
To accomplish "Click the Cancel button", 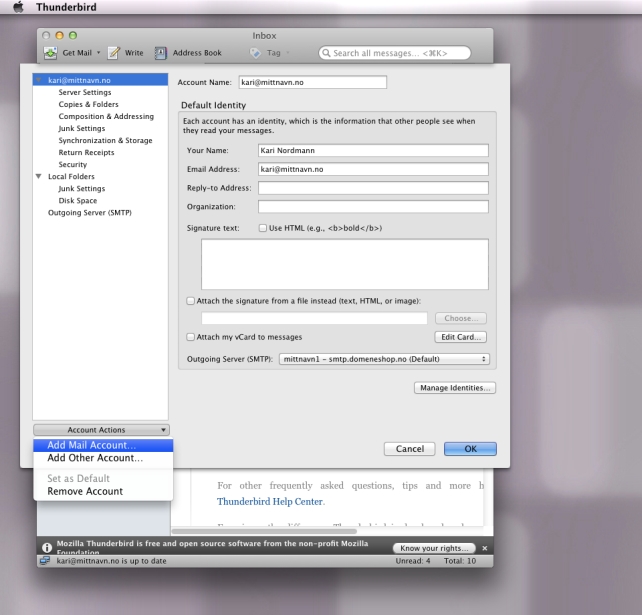I will [409, 449].
